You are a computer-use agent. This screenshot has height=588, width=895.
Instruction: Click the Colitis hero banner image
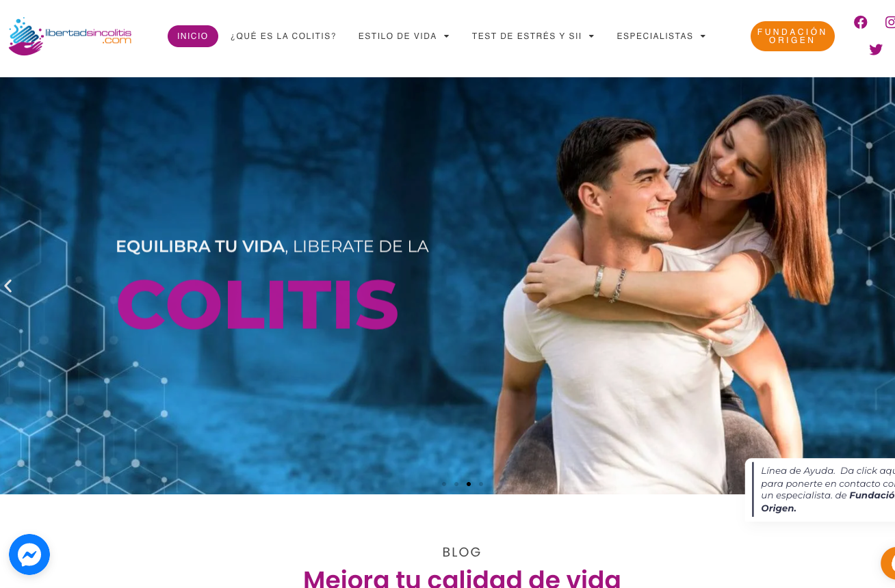coord(447,285)
